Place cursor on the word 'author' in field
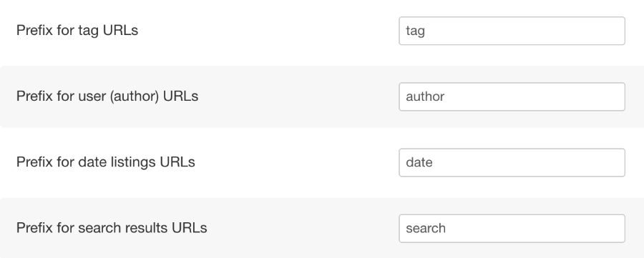The height and width of the screenshot is (258, 644). (x=425, y=96)
